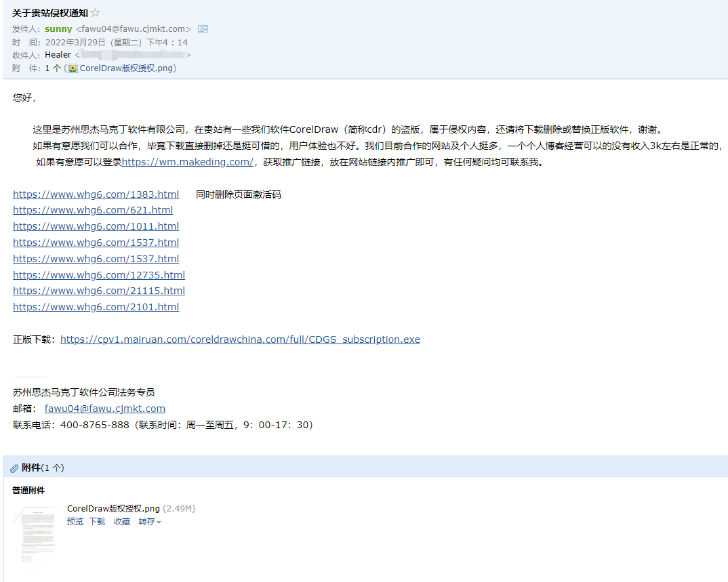Viewport: 728px width, 582px height.
Task: Open the wm.makeding.com link
Action: point(188,162)
